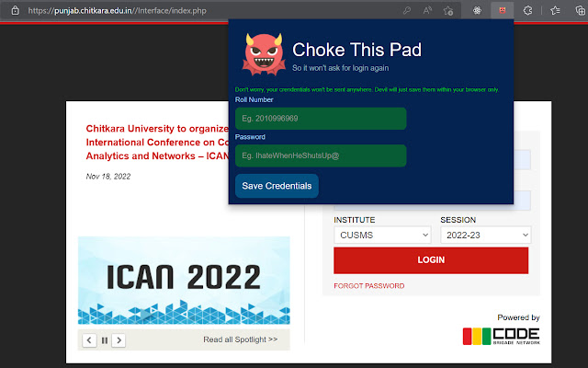Click the Roll Number input field
588x368 pixels.
click(321, 119)
